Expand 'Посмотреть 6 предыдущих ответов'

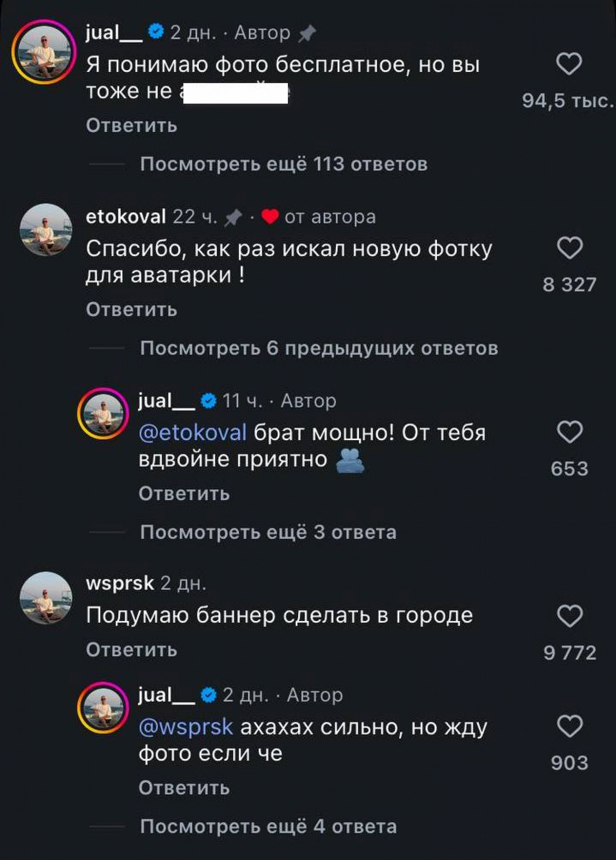(319, 348)
